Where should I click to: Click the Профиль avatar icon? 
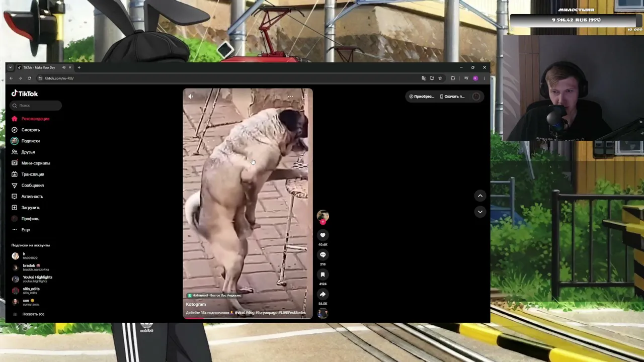pos(15,219)
